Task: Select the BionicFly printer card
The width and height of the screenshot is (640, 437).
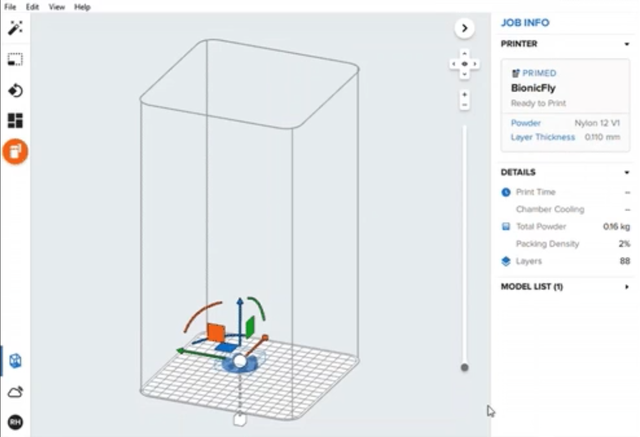Action: click(x=565, y=105)
